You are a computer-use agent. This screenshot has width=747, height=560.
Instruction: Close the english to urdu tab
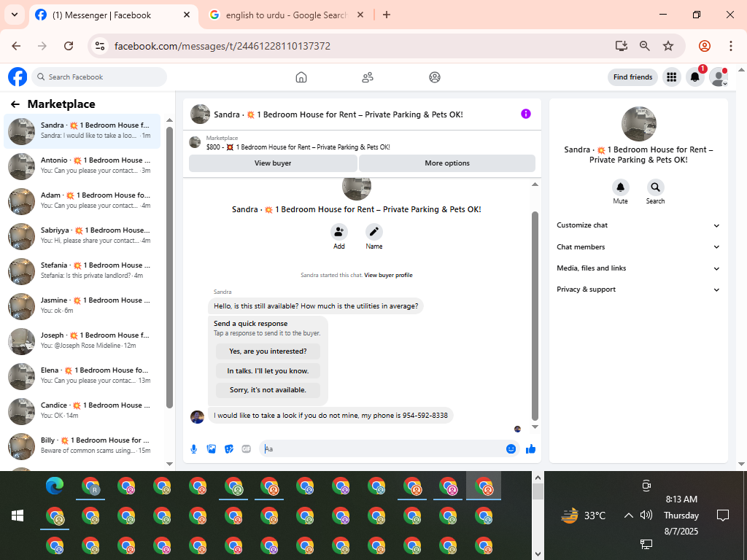[x=360, y=15]
